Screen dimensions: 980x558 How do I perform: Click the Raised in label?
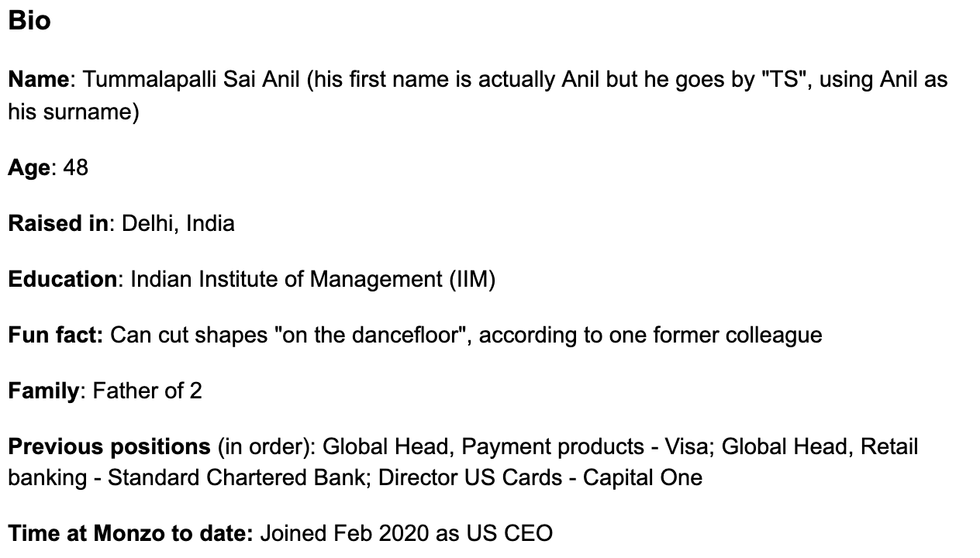point(58,223)
